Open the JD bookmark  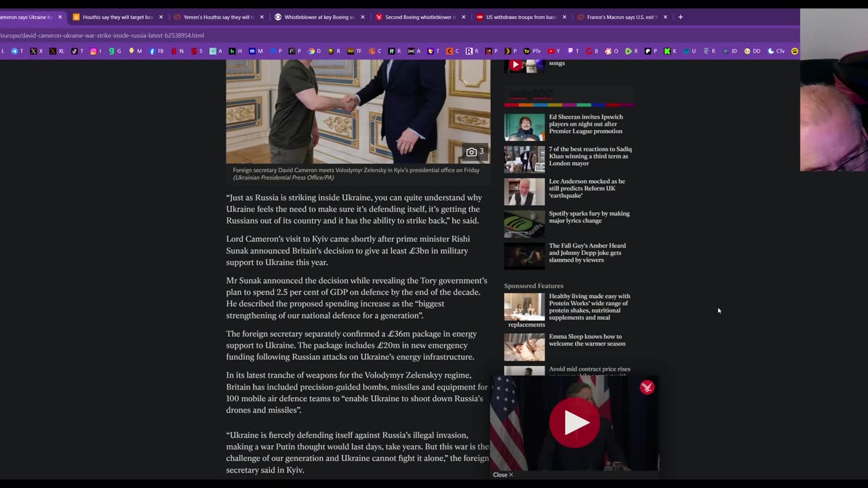[x=730, y=51]
